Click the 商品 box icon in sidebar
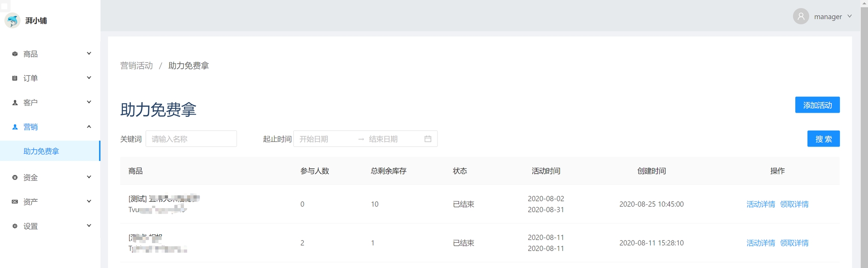The image size is (868, 268). coord(15,54)
